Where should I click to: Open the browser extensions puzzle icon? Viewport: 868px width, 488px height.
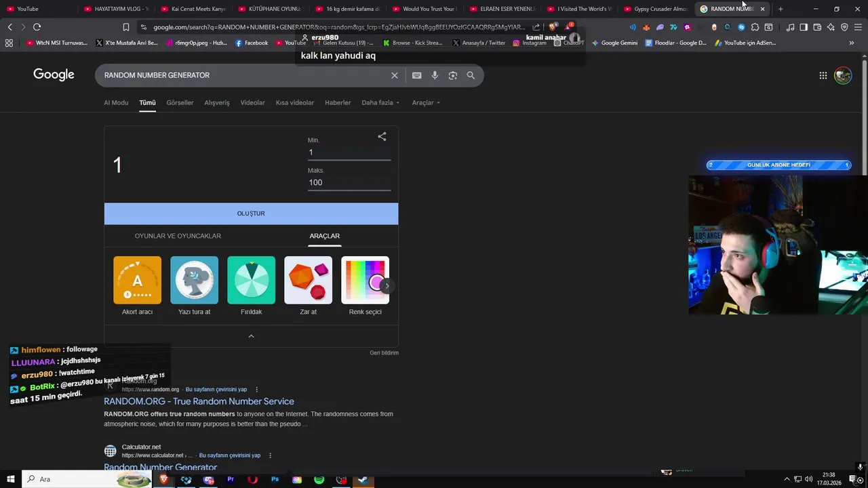755,27
